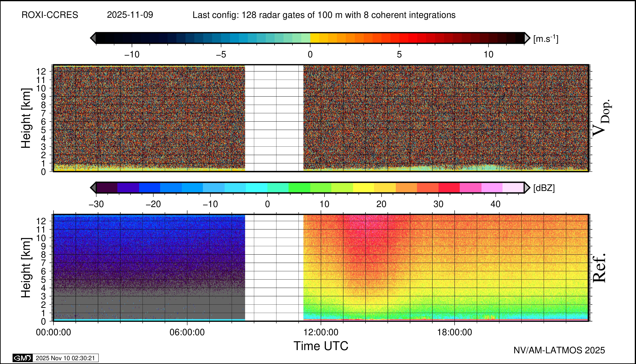Image resolution: width=636 pixels, height=364 pixels.
Task: Click the [dBZ] unit label
Action: (544, 188)
